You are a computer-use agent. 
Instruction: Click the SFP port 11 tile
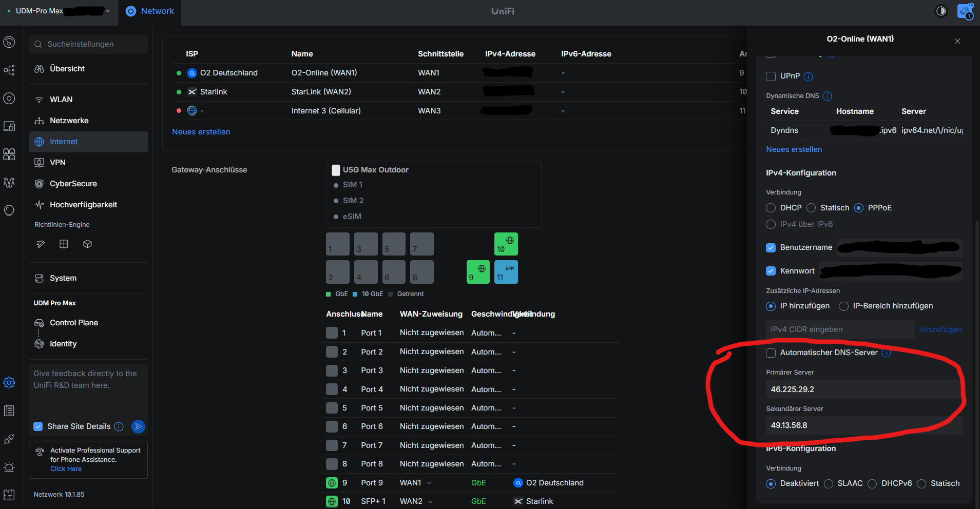[x=506, y=272]
